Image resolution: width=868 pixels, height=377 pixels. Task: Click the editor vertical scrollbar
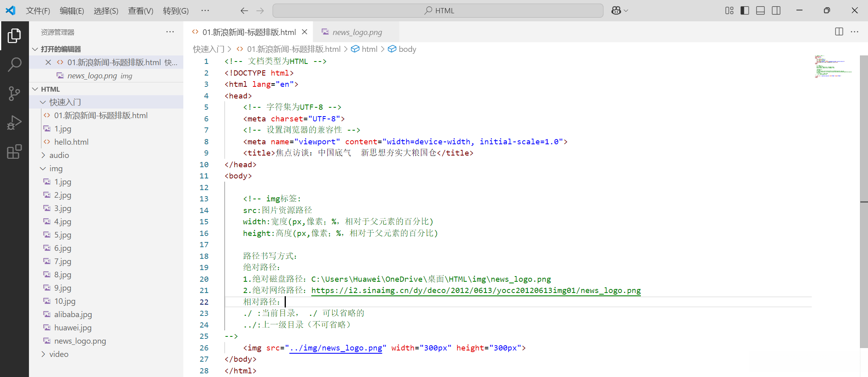point(864,201)
